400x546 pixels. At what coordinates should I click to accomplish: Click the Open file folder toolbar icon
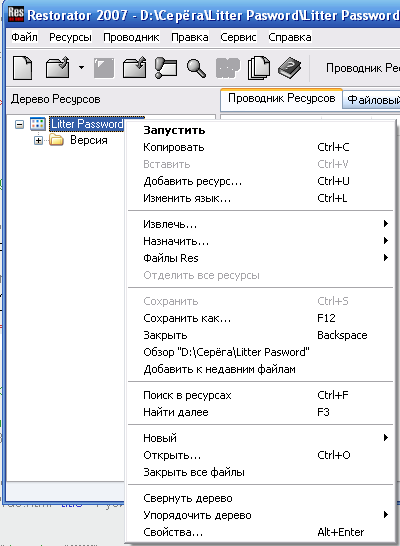58,68
